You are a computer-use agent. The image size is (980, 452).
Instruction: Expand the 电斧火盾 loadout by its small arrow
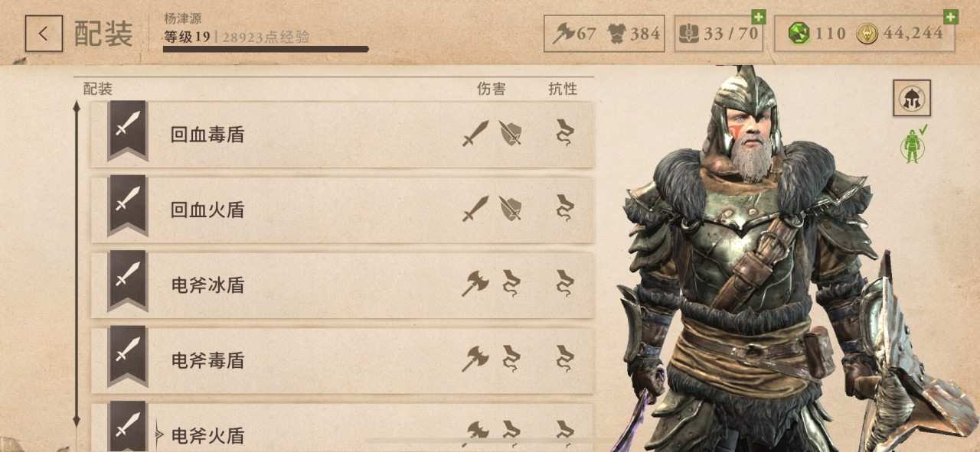(x=159, y=434)
